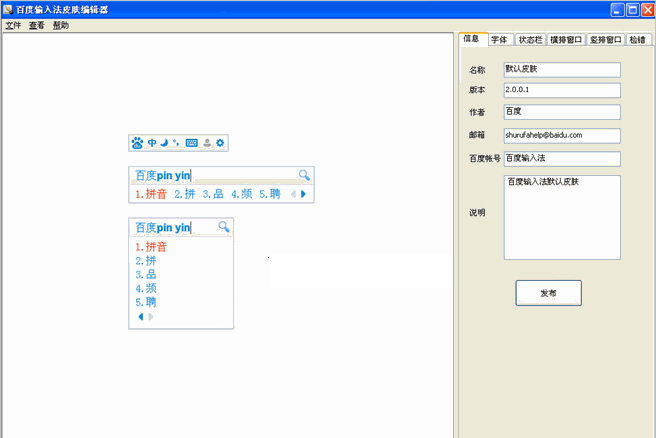Viewport: 656px width, 438px height.
Task: Click previous page arrow in vertical candidate window
Action: (x=141, y=317)
